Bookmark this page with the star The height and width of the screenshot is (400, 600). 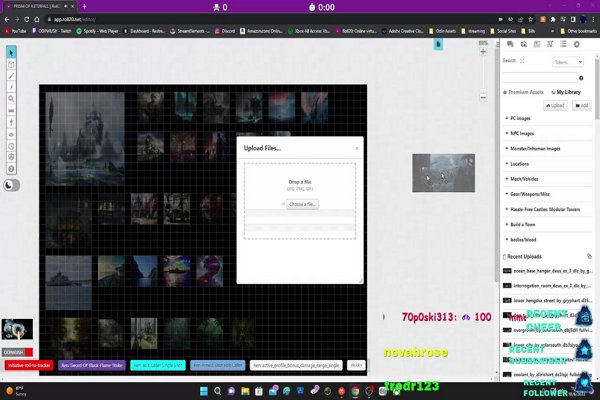[x=530, y=19]
